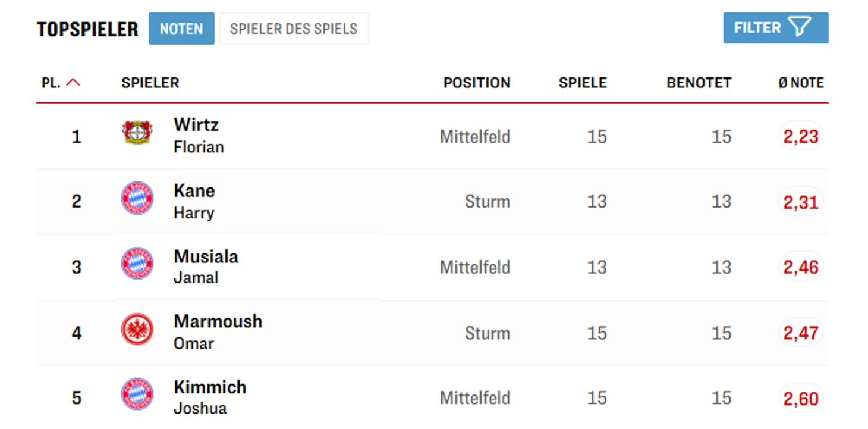Sort by Benotet column header
The width and height of the screenshot is (868, 429).
699,83
